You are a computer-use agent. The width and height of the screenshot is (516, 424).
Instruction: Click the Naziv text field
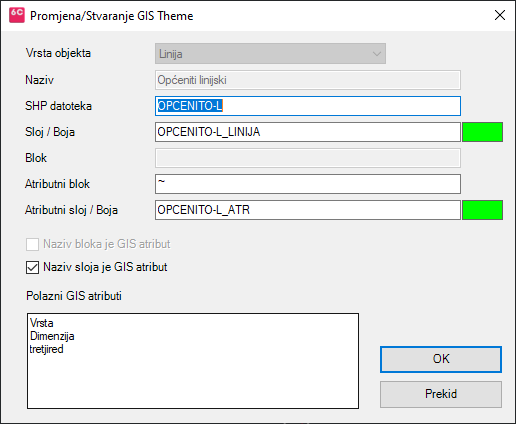tap(308, 80)
